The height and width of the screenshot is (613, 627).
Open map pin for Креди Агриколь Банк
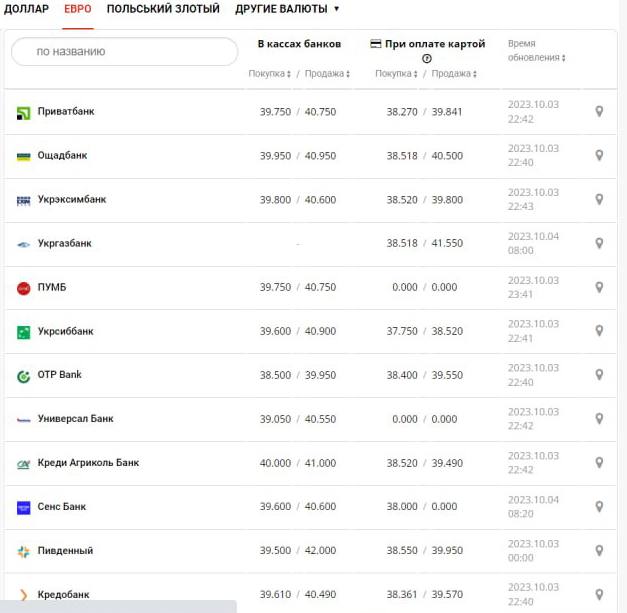coord(599,463)
